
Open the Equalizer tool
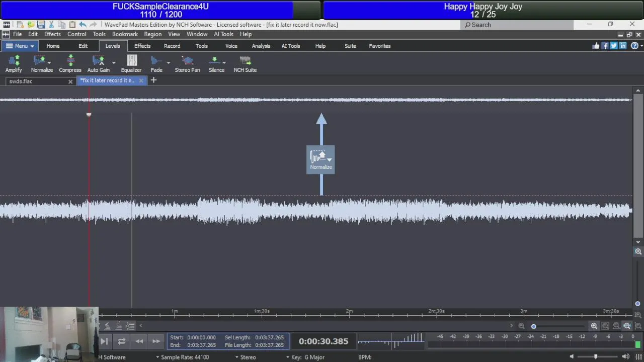point(131,64)
